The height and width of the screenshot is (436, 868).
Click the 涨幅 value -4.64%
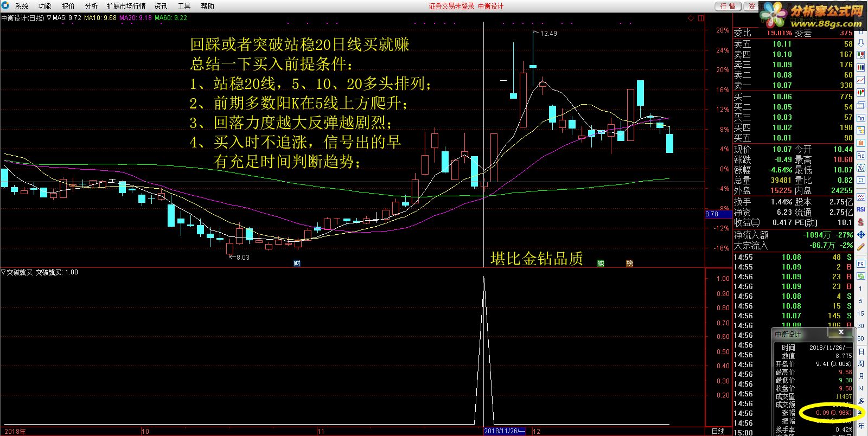(780, 170)
